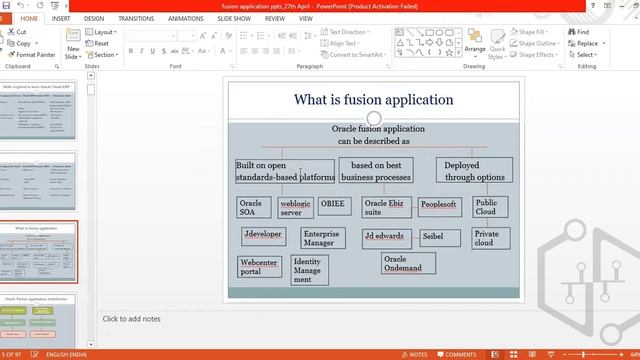Screen dimensions: 640x360
Task: Open Text Direction dropdown
Action: [x=345, y=31]
